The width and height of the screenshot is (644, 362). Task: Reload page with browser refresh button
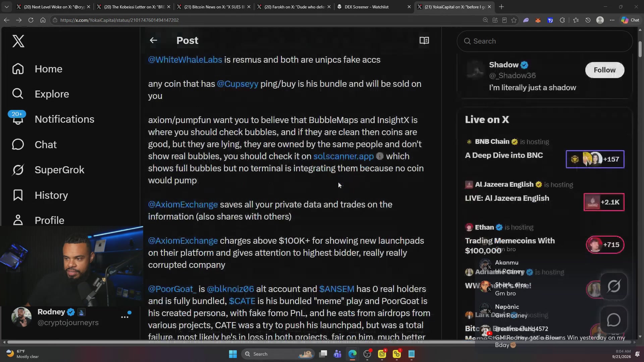click(x=31, y=20)
